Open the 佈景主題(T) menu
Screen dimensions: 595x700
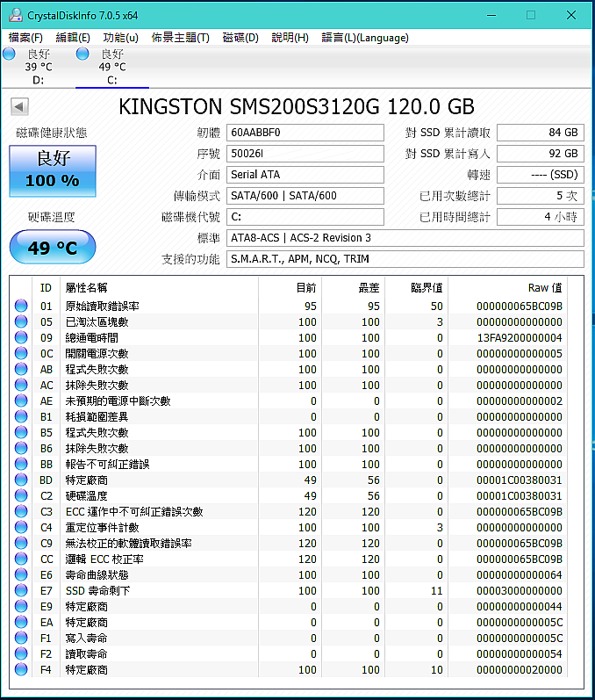pos(180,38)
